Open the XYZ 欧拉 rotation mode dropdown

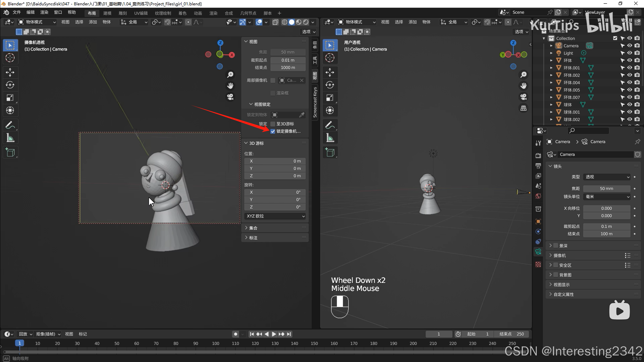click(275, 216)
